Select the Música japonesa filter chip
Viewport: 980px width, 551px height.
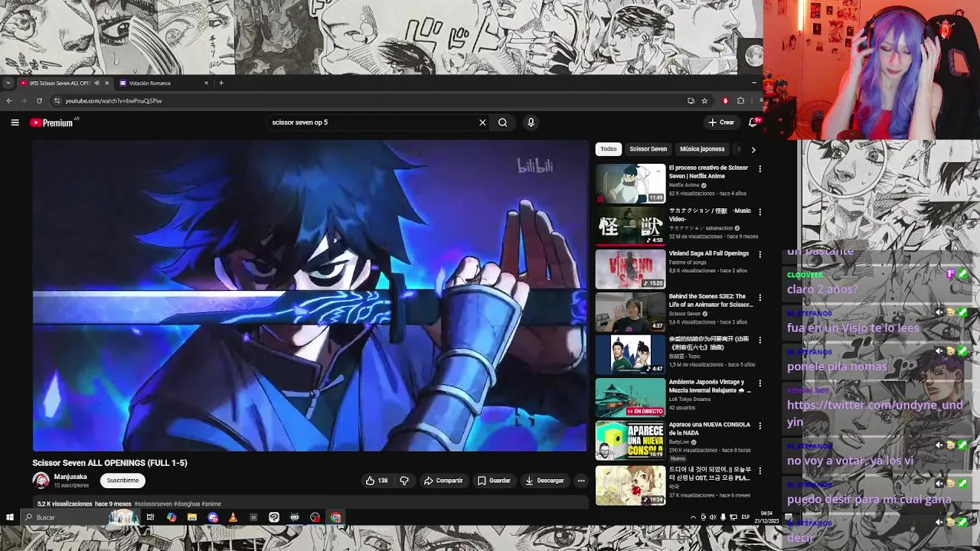pyautogui.click(x=702, y=149)
